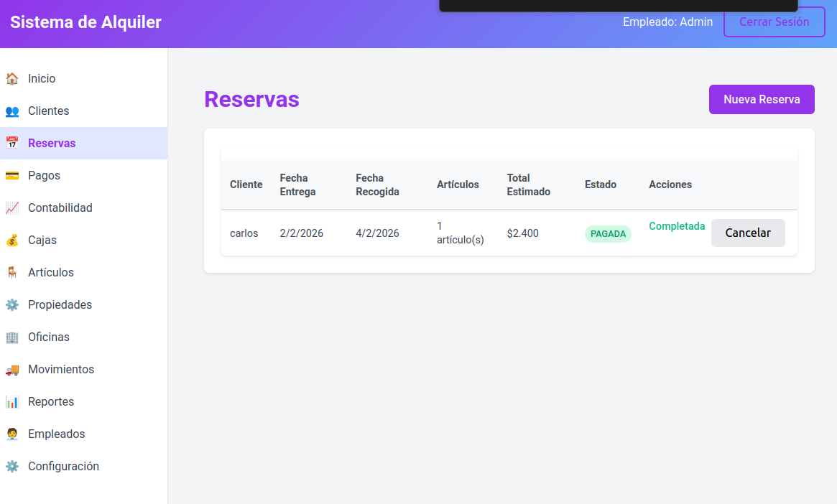Click the person icon beside Empleados

tap(12, 434)
